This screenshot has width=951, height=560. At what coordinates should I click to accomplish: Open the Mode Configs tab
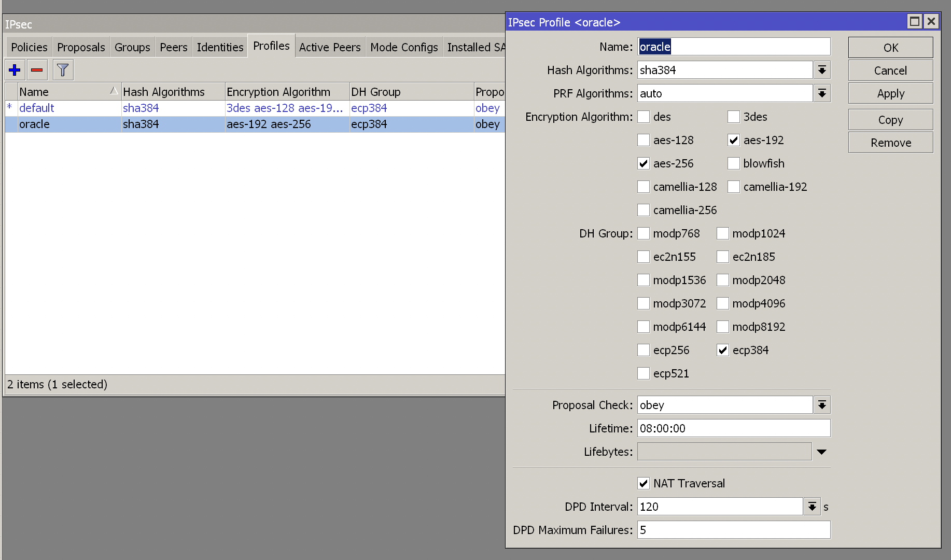403,47
